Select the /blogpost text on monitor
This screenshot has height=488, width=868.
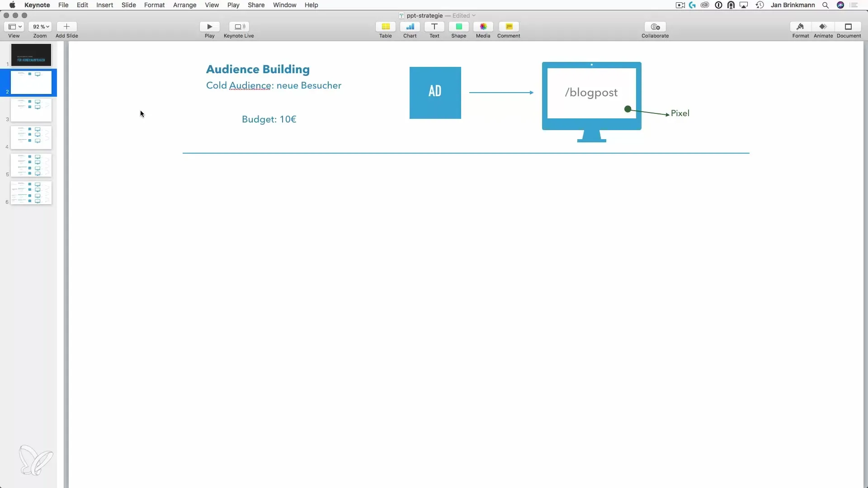click(x=591, y=93)
